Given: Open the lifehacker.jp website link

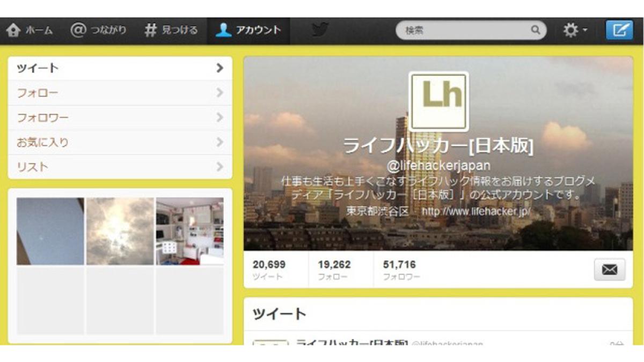Looking at the screenshot, I should [476, 211].
